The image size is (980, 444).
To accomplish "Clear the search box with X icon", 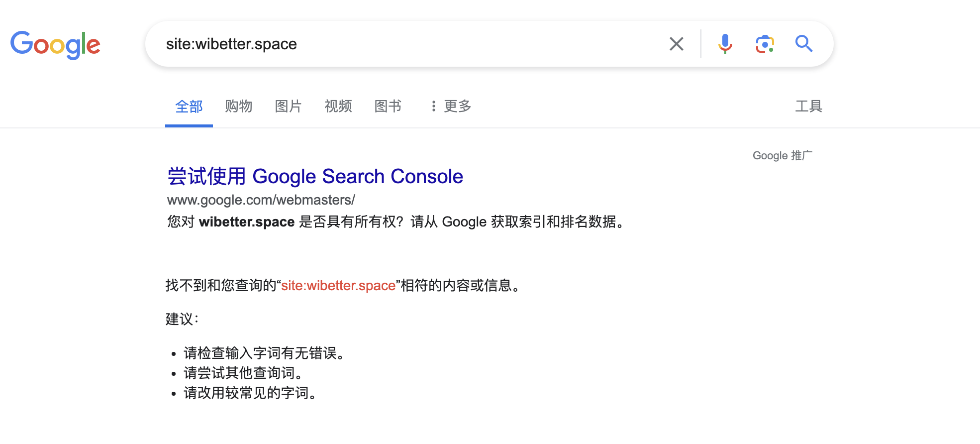I will tap(676, 44).
